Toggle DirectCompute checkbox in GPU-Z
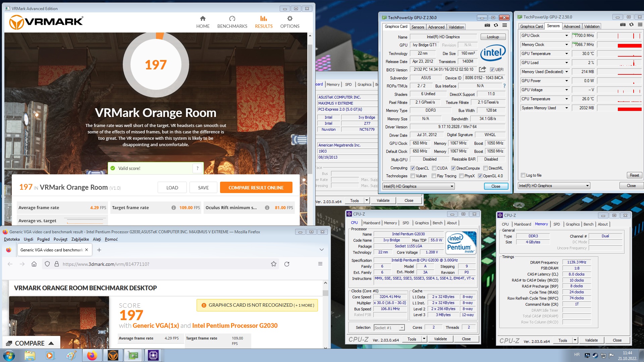Viewport: 644px width, 362px height. (x=453, y=168)
